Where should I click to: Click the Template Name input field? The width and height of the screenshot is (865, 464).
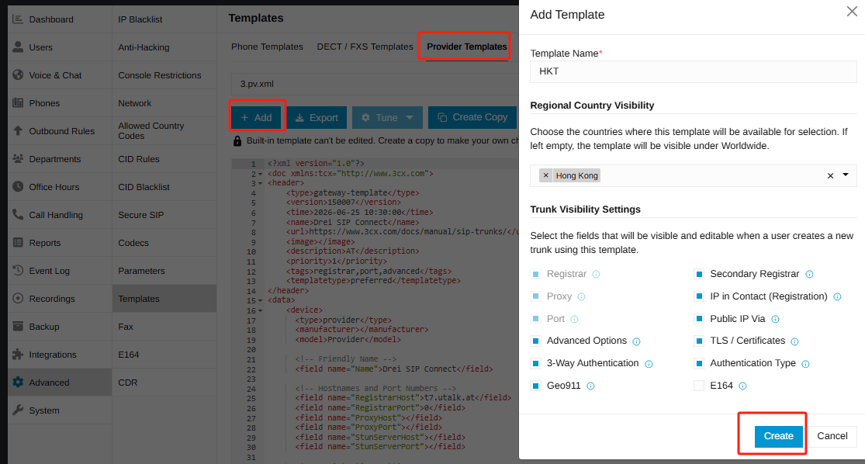(693, 71)
